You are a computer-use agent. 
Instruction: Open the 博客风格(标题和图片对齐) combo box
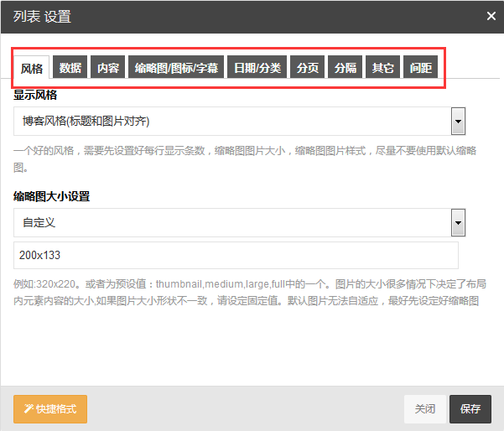pyautogui.click(x=240, y=122)
